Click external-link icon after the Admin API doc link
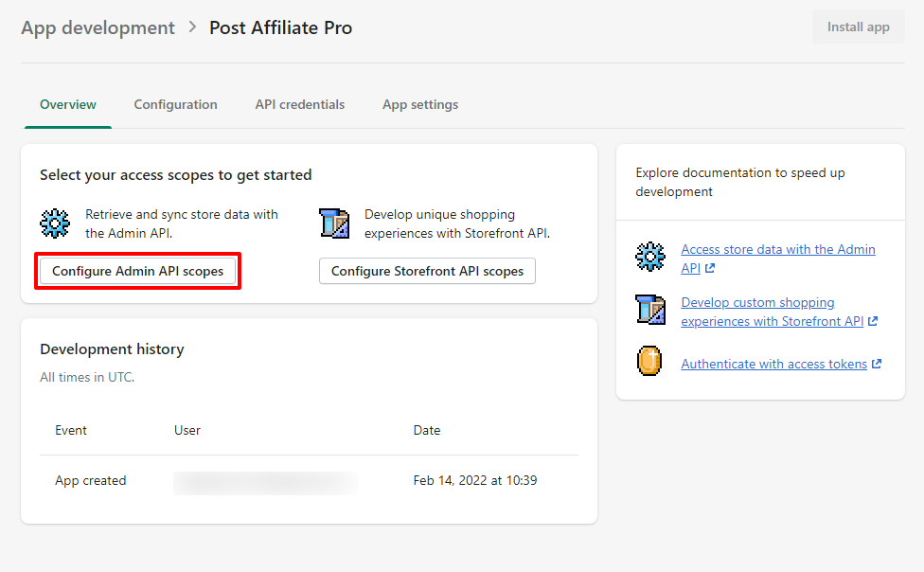 [710, 269]
